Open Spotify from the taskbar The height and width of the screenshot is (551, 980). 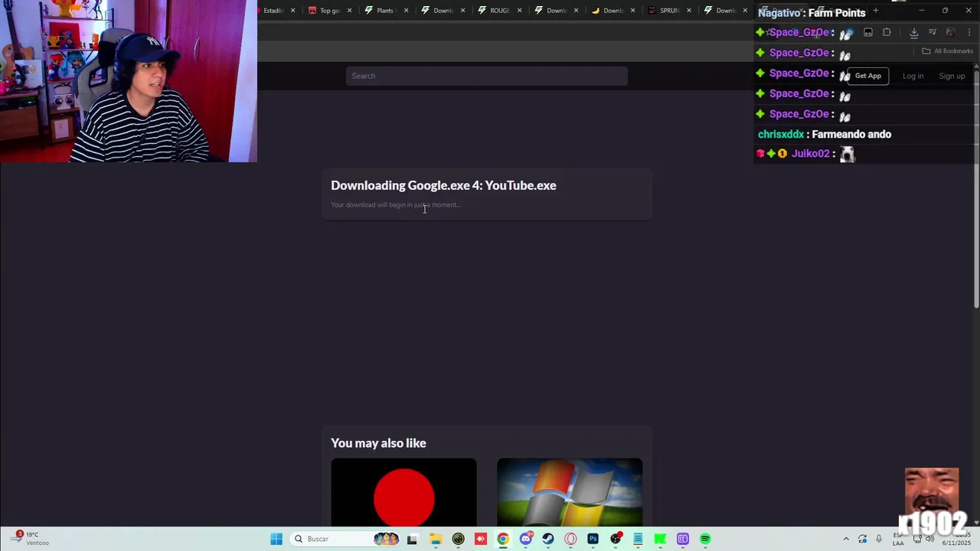pyautogui.click(x=705, y=539)
